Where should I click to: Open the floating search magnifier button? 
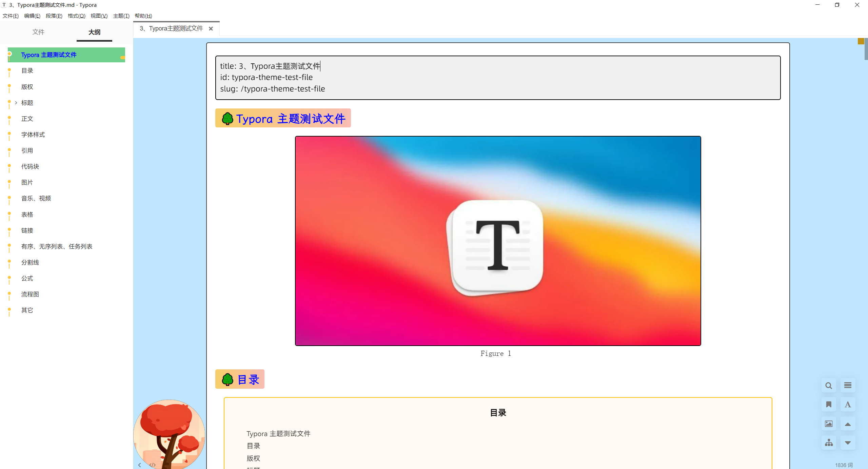tap(829, 385)
